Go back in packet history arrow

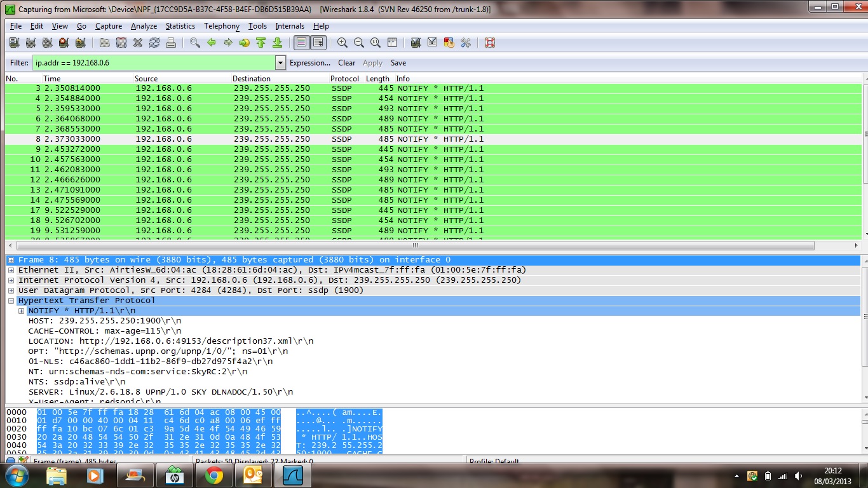212,43
